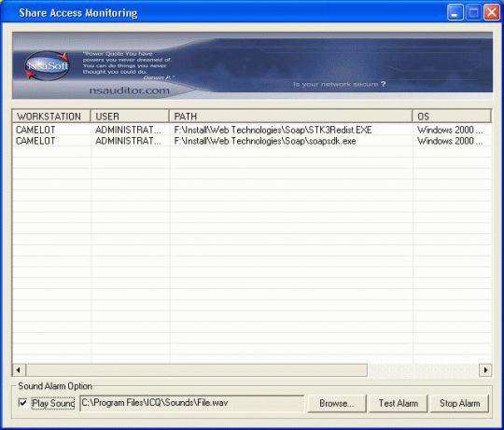Click the Stop Alarm button
The width and height of the screenshot is (504, 430).
click(x=459, y=403)
